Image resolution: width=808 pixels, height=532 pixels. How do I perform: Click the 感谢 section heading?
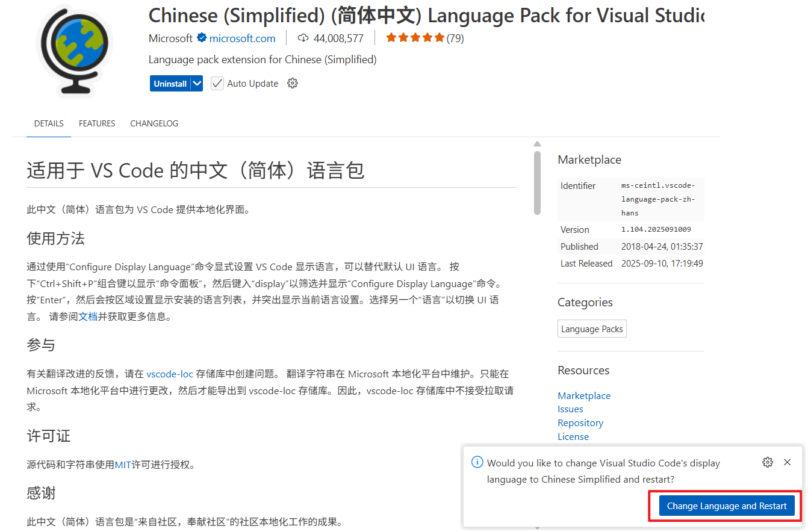coord(41,493)
